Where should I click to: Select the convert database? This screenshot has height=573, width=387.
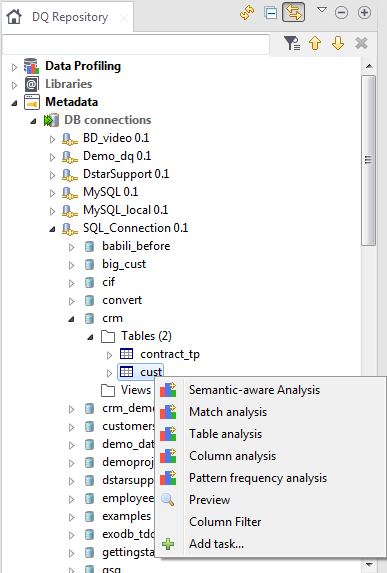(122, 300)
